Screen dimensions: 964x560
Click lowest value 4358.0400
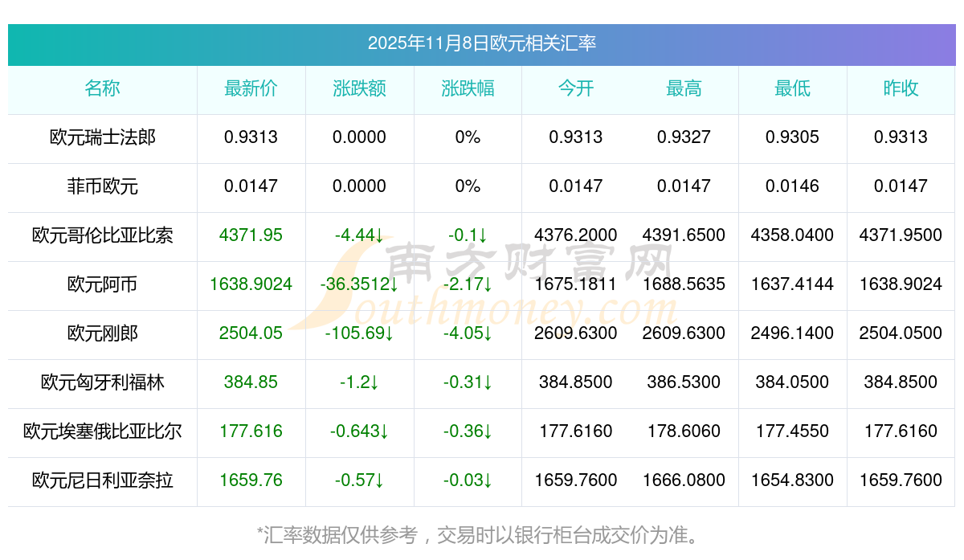(792, 235)
